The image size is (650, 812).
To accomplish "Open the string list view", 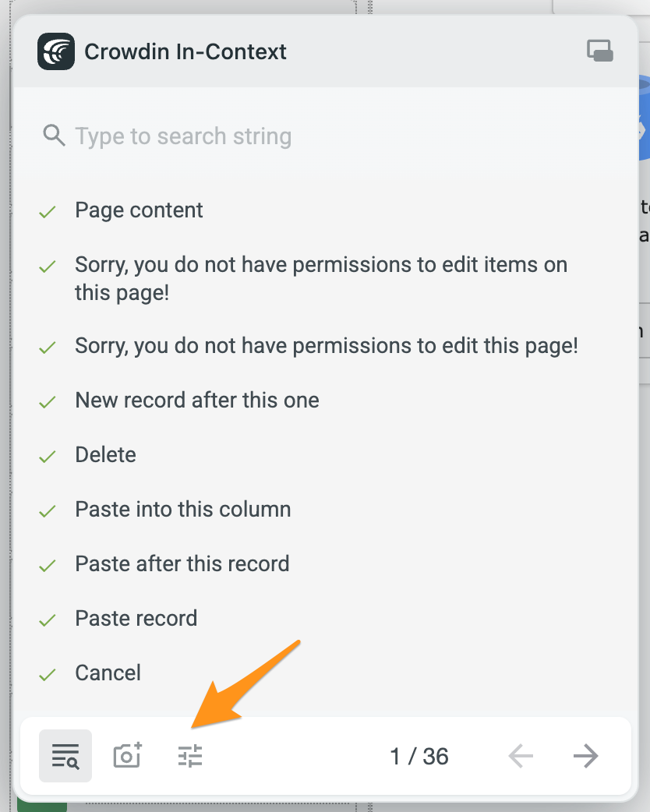I will [x=65, y=756].
